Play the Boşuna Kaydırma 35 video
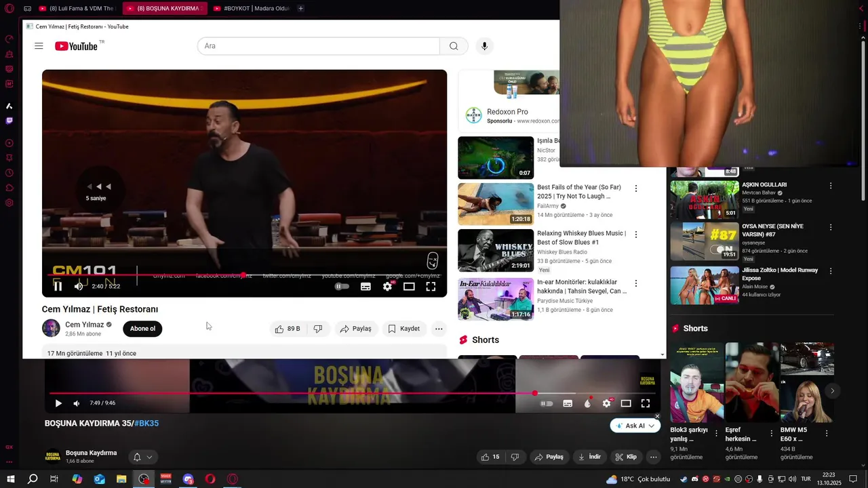The image size is (868, 488). 58,403
